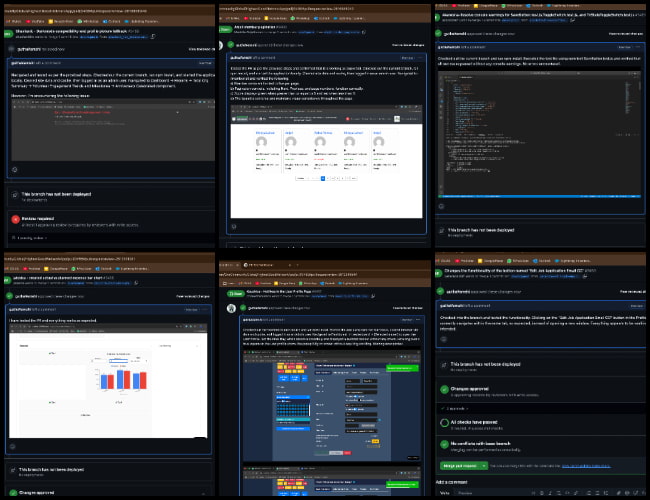The width and height of the screenshot is (650, 500).
Task: Switch to the Write tab under Add a comment
Action: [444, 493]
